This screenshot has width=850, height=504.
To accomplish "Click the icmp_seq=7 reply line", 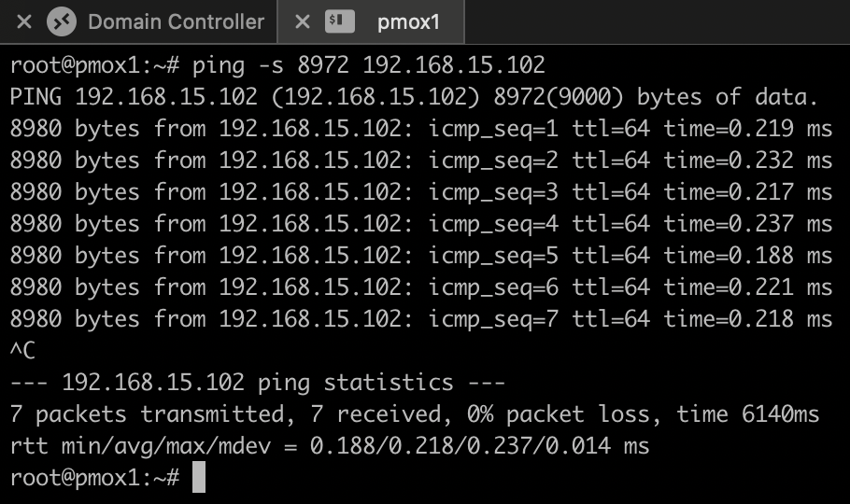I will (x=420, y=318).
